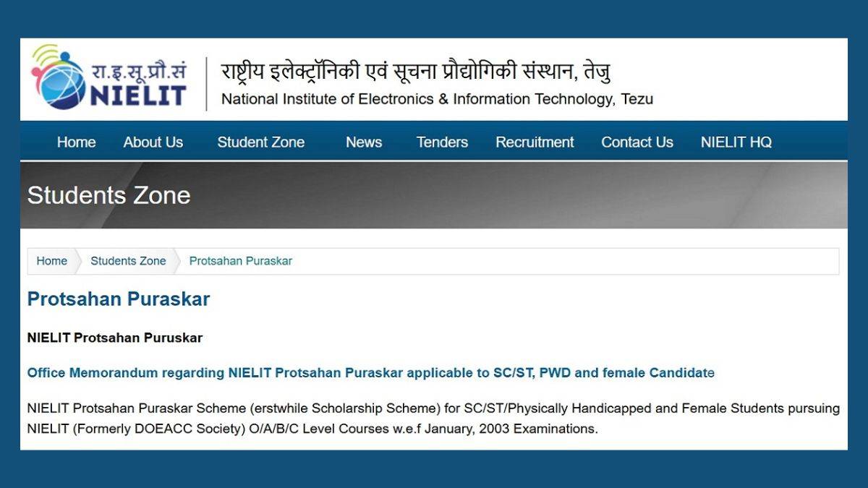This screenshot has height=488, width=868.
Task: Open the About Us menu
Action: (153, 142)
